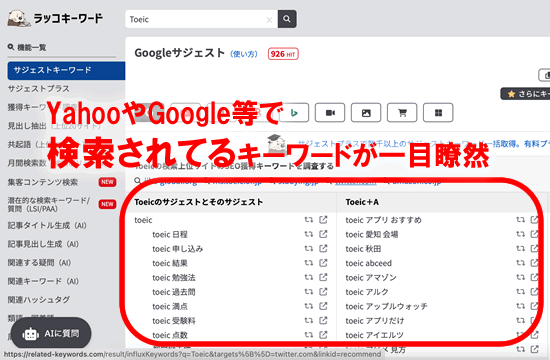Re-search icon for toeic 申し込み
Screen dimensions: 550x360
309,248
